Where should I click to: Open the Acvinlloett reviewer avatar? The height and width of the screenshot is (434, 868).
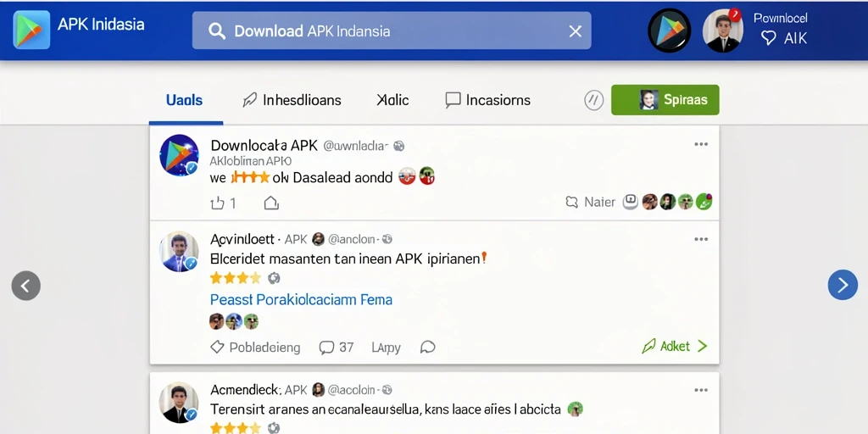[179, 251]
